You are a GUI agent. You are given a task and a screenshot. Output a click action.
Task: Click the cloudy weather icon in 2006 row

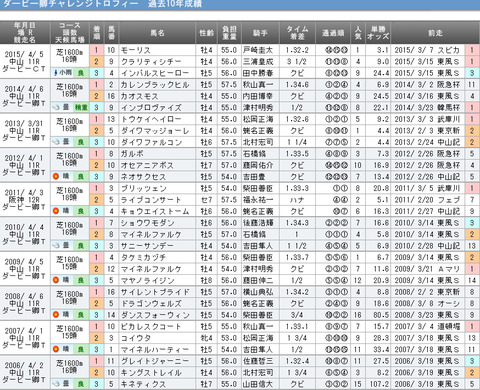tap(56, 384)
